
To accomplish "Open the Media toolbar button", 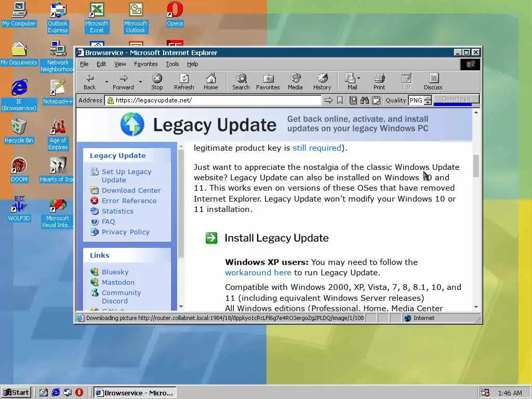I will coord(295,82).
